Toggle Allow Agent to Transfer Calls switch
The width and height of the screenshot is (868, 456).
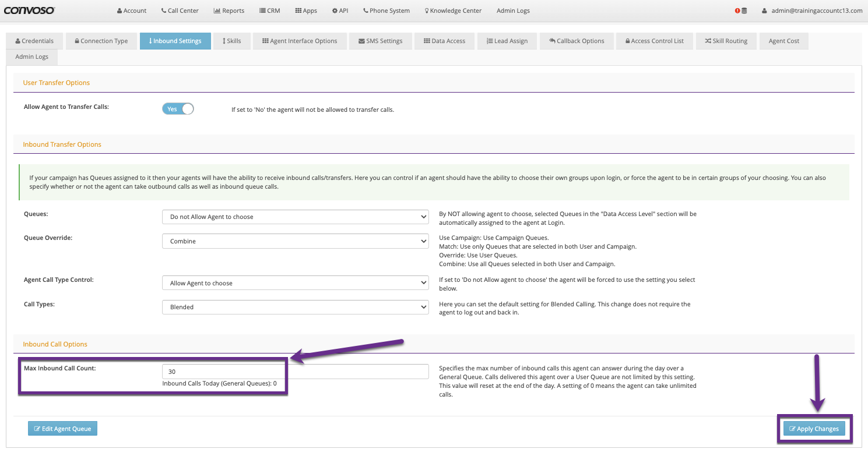pos(178,109)
